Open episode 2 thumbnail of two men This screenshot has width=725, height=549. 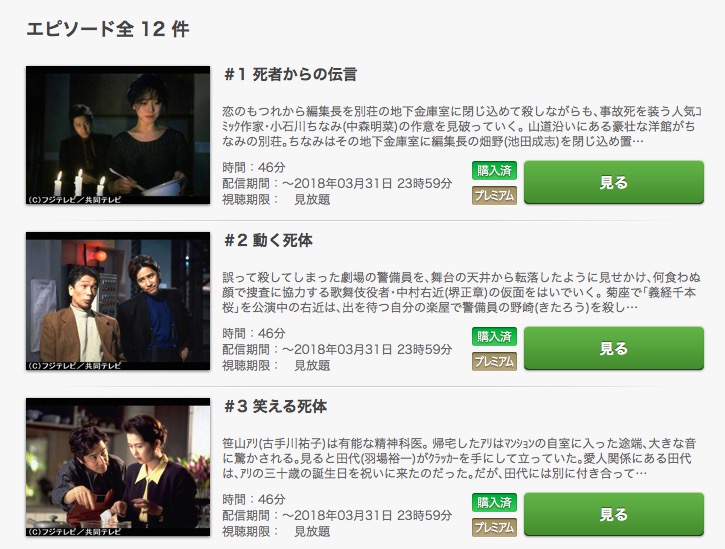(x=118, y=301)
